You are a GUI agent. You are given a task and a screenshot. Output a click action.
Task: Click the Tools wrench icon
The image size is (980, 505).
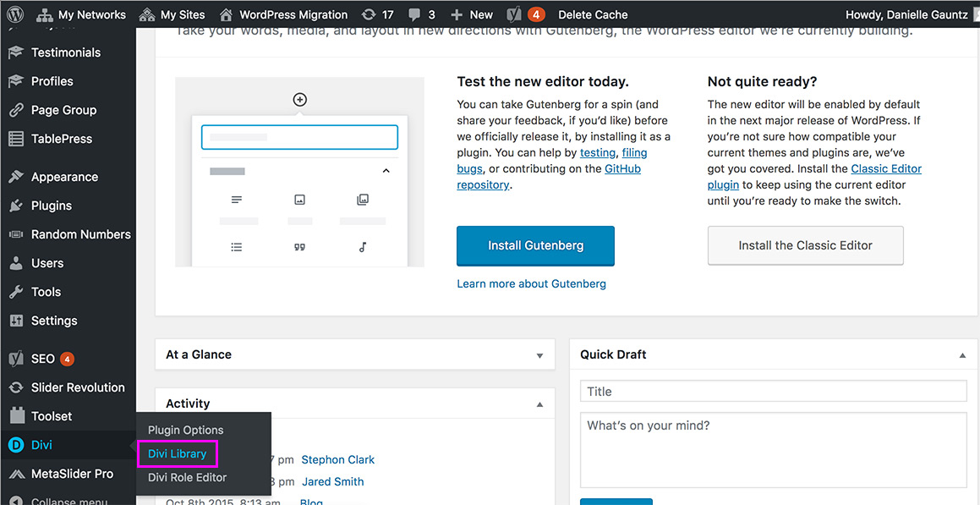tap(15, 292)
